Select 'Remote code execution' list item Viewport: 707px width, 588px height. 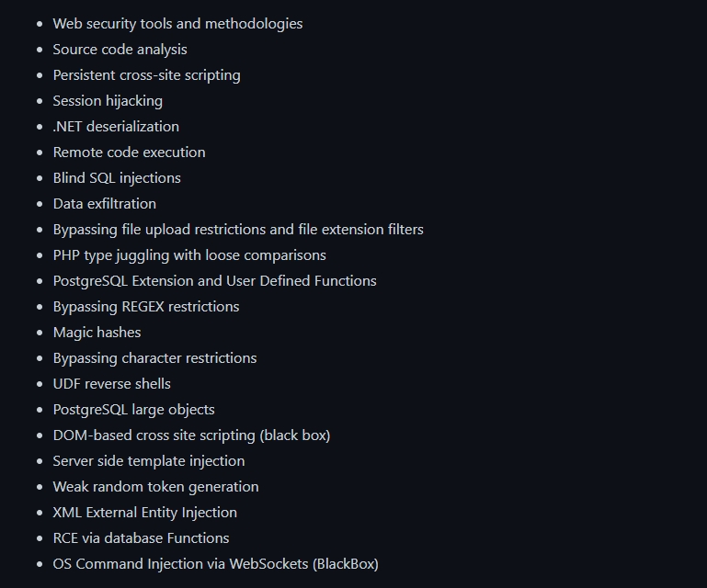[129, 153]
